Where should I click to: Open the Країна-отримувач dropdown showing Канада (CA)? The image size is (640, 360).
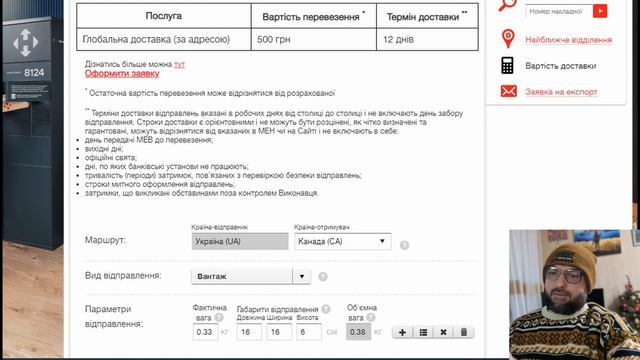tap(342, 241)
